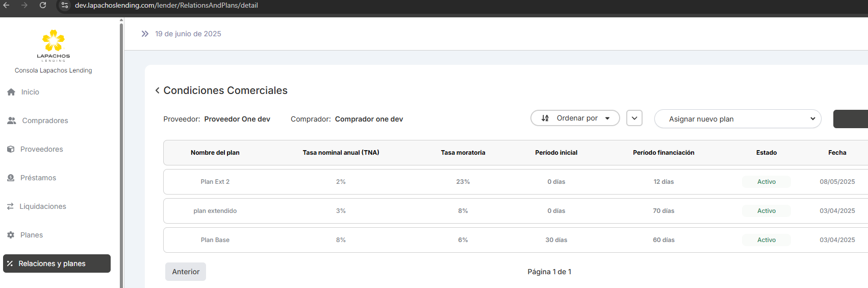The image size is (868, 288).
Task: Click the Préstamos coin icon
Action: 11,178
